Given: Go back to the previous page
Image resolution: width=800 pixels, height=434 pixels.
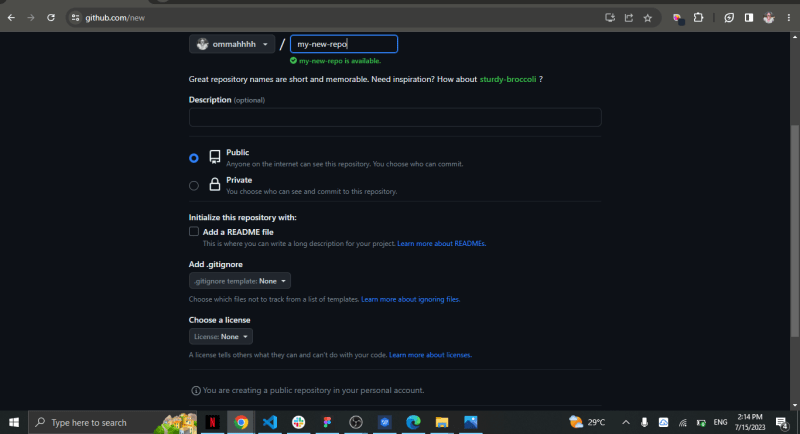Looking at the screenshot, I should click(x=11, y=18).
